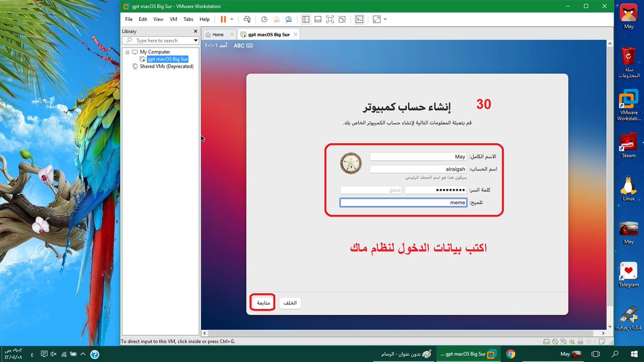Select gpt macOS Big Sur in Library tree
Image resolution: width=644 pixels, height=362 pixels.
tap(167, 59)
